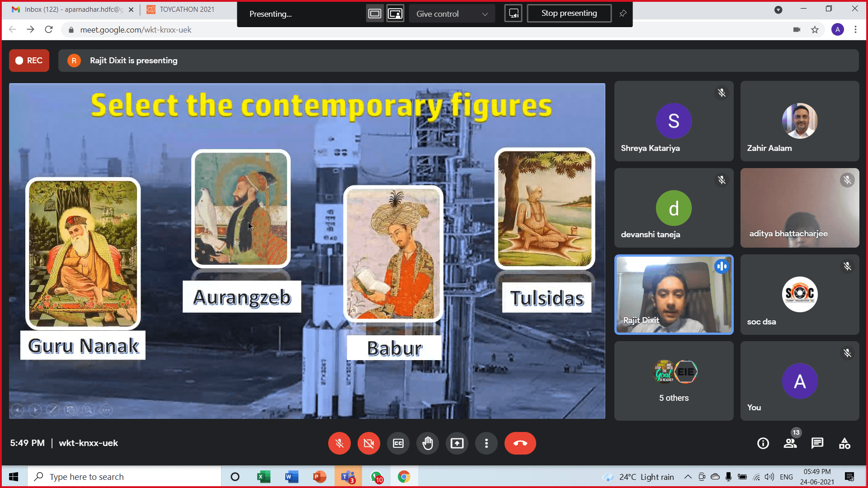This screenshot has height=488, width=868.
Task: Click the camera permission icon in address bar
Action: pos(797,30)
